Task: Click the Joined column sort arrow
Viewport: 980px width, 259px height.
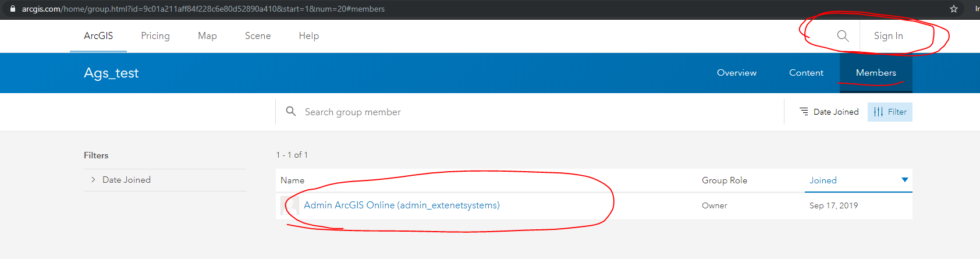Action: (904, 180)
